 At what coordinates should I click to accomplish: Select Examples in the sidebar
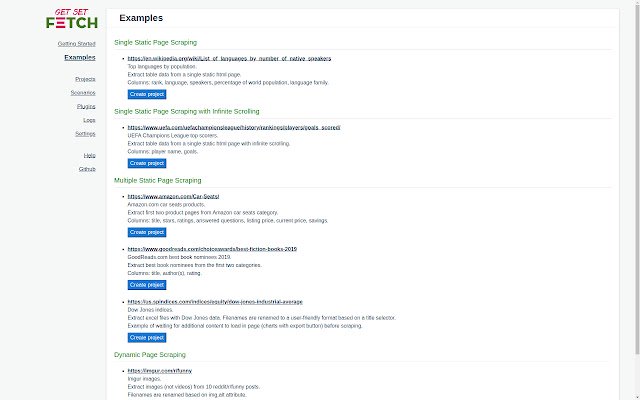[x=80, y=58]
